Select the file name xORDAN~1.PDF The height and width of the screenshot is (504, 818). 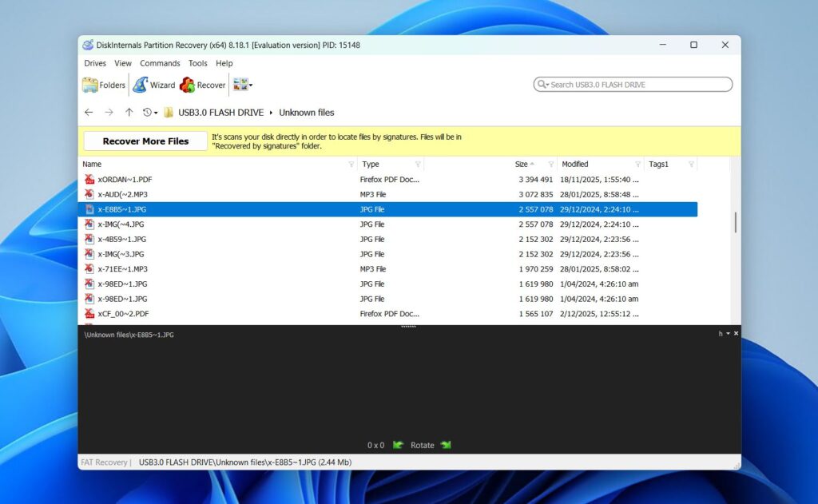(125, 180)
